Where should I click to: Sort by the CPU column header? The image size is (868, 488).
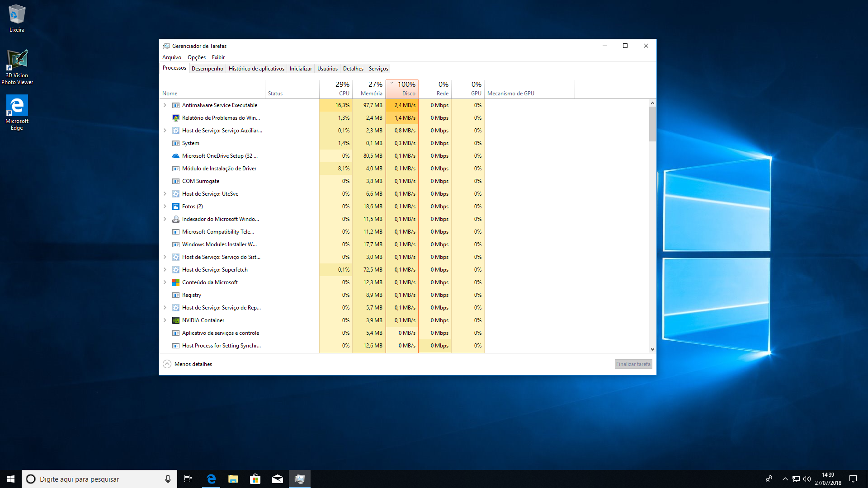(336, 89)
